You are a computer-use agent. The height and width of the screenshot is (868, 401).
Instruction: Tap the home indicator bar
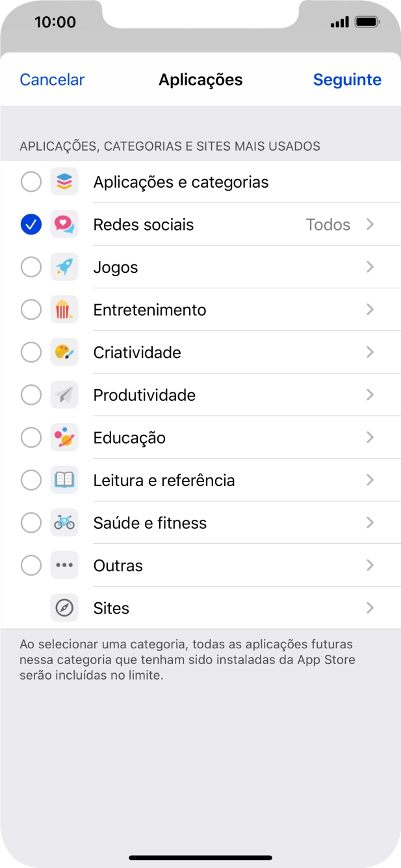[x=200, y=858]
